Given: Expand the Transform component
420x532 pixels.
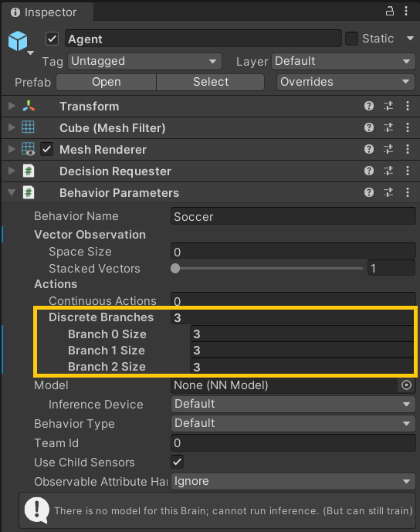Looking at the screenshot, I should [x=12, y=106].
